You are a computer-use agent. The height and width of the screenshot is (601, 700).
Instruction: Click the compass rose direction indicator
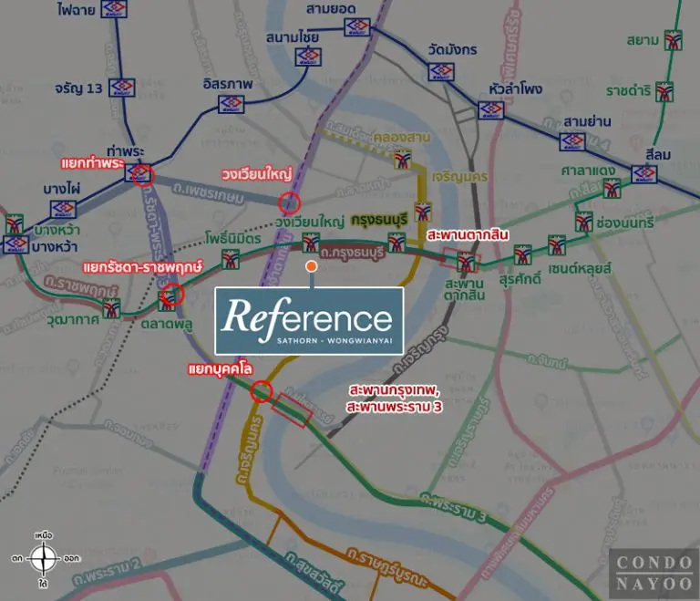(x=44, y=558)
